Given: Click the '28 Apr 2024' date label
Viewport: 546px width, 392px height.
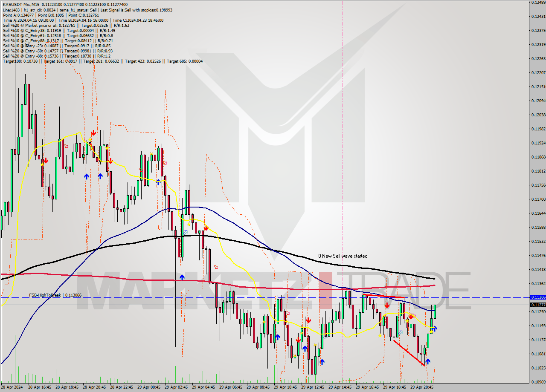Looking at the screenshot, I should 12,387.
